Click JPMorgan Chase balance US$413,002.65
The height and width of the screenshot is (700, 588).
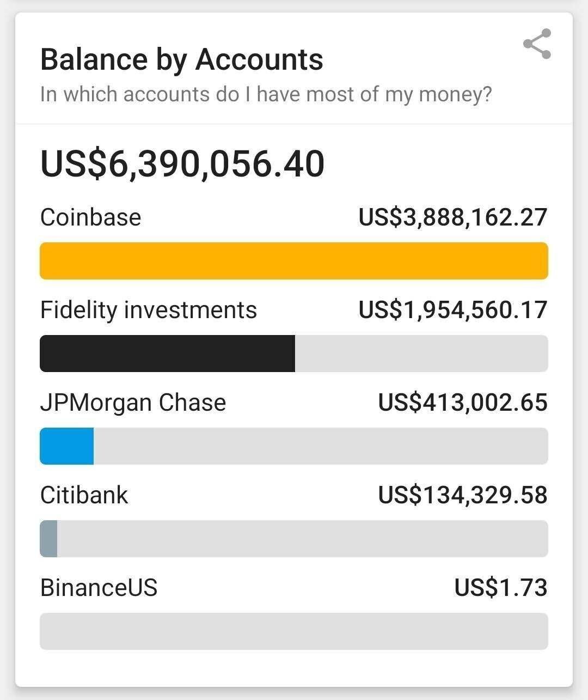coord(463,403)
